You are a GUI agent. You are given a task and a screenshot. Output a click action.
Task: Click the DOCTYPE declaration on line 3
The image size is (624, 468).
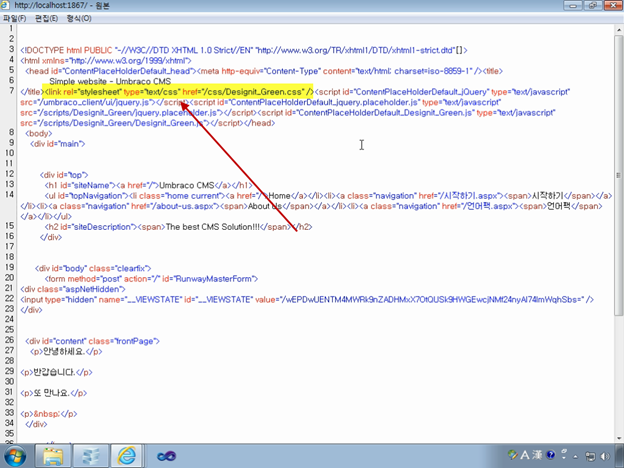(244, 50)
